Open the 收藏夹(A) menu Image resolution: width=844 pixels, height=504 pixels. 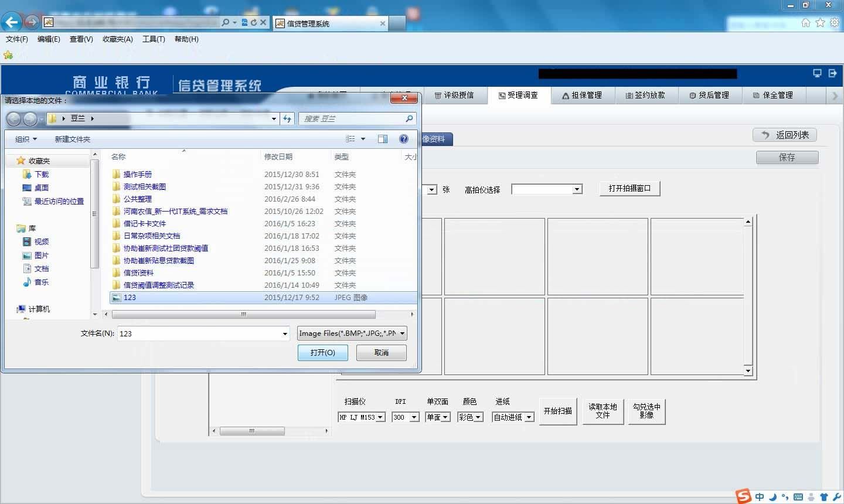(118, 39)
